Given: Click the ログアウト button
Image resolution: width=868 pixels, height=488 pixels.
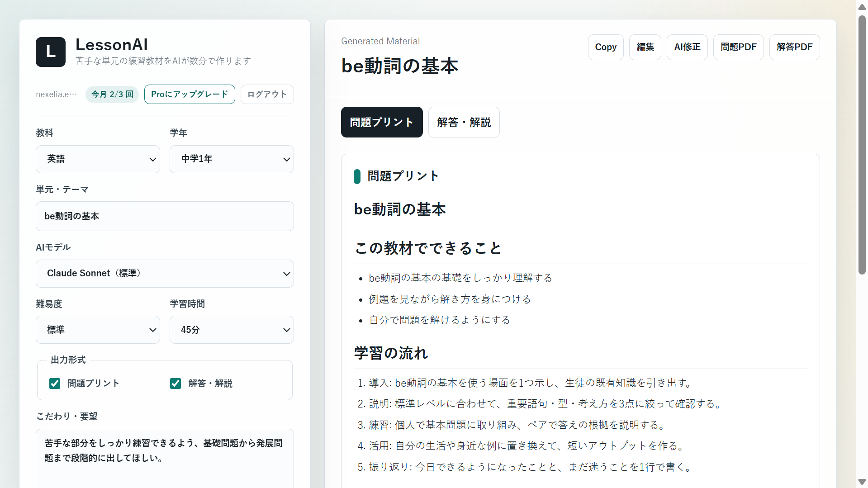Looking at the screenshot, I should (x=267, y=94).
